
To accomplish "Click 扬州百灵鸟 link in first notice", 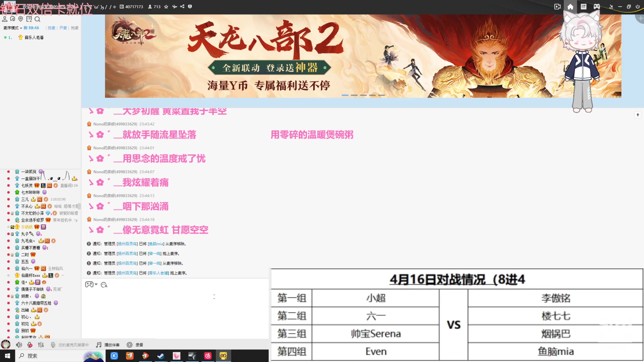I will tap(127, 244).
